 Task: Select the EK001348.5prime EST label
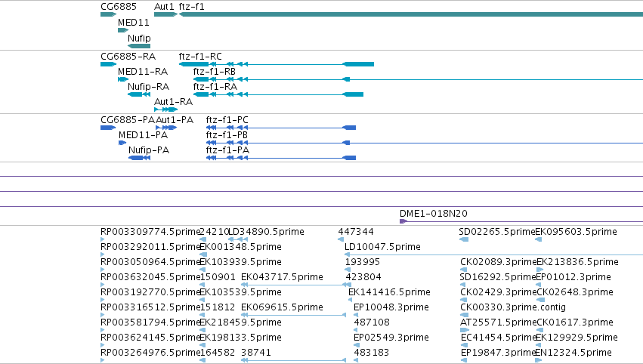click(x=240, y=247)
